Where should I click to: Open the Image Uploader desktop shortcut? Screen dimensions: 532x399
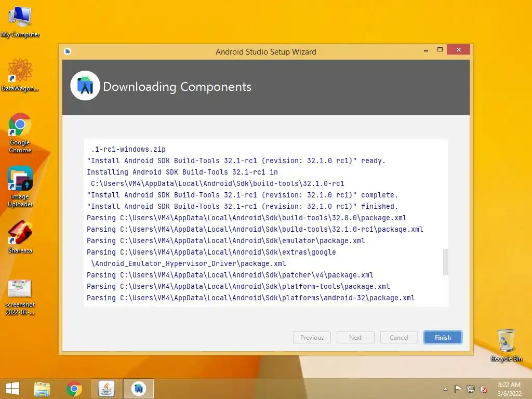click(20, 187)
